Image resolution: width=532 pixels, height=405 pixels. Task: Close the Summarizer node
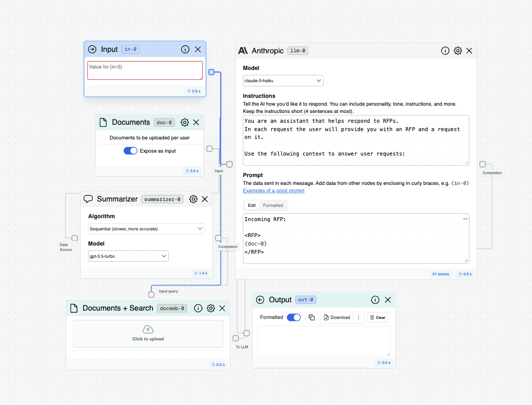coord(205,199)
